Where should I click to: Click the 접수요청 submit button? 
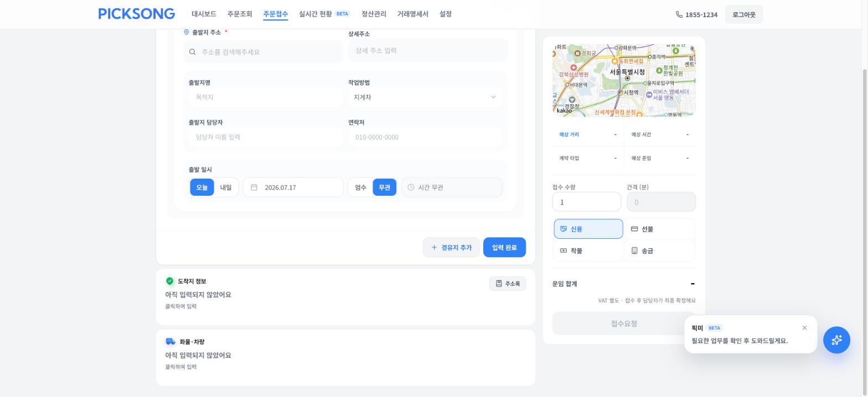click(624, 323)
